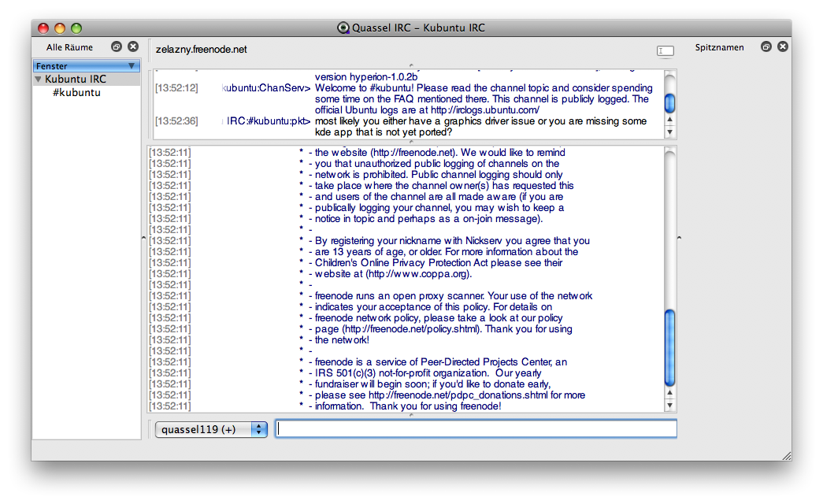Click the "Spitznamen" panel title
Image resolution: width=823 pixels, height=504 pixels.
tap(720, 47)
